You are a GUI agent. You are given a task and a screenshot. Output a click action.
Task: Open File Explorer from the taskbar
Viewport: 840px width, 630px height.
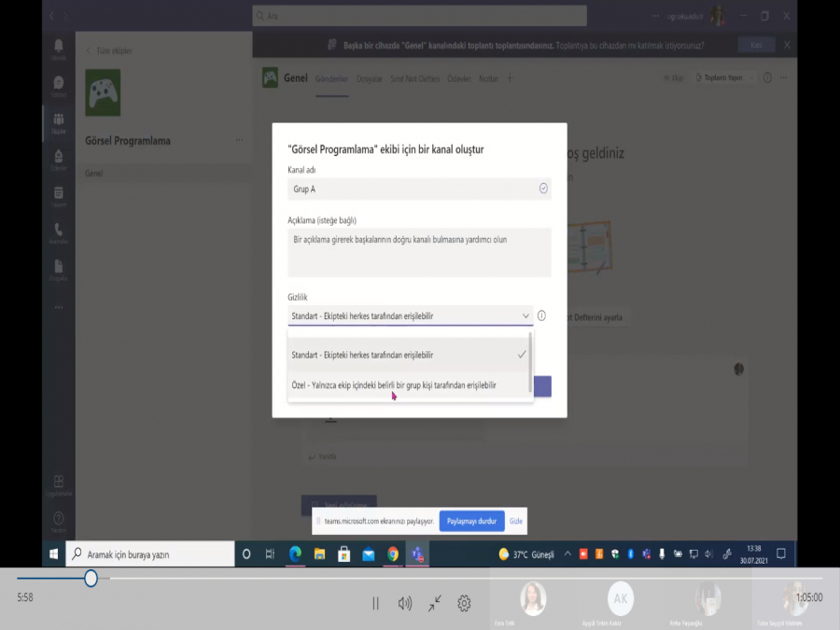(320, 553)
